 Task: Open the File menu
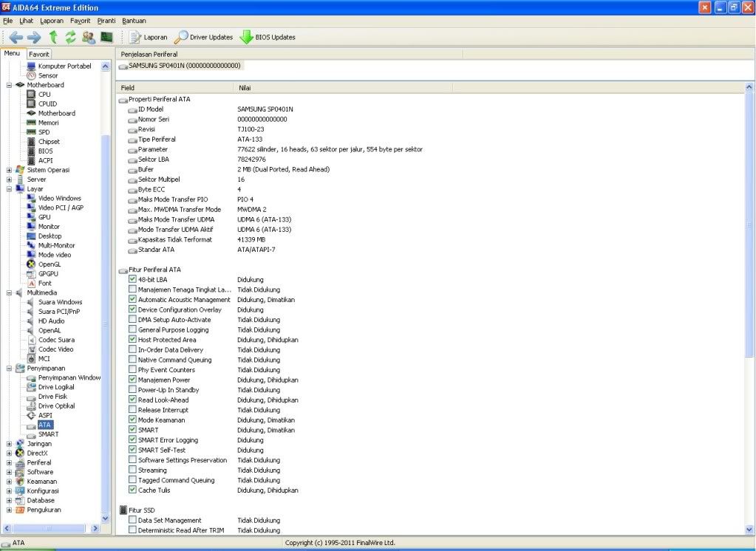(x=7, y=21)
